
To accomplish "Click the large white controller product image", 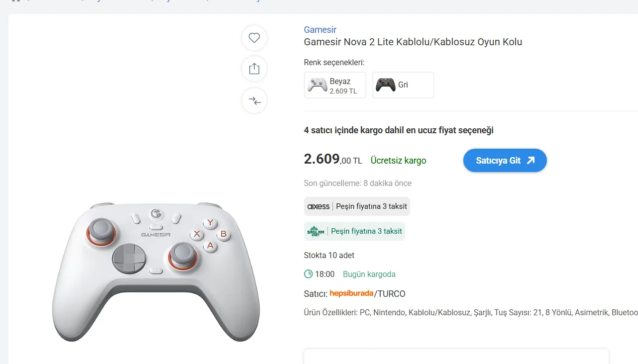I will pyautogui.click(x=156, y=271).
